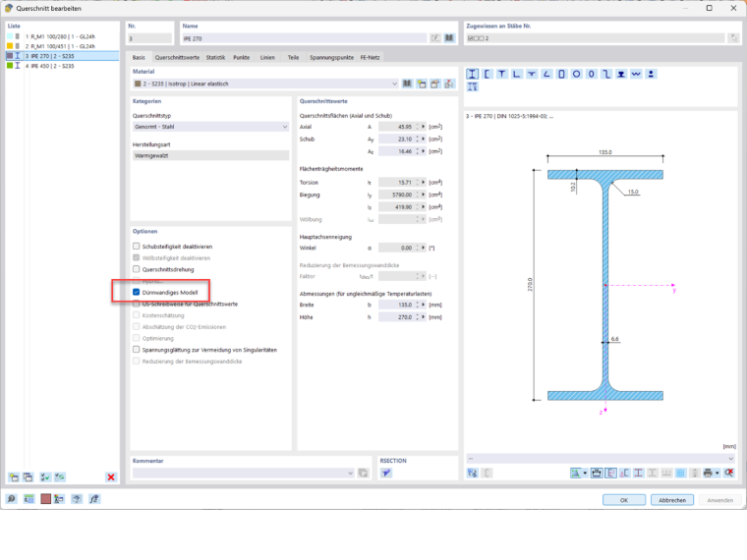Select list row 2 R_M1 100/451
Image resolution: width=747 pixels, height=560 pixels.
click(x=62, y=46)
